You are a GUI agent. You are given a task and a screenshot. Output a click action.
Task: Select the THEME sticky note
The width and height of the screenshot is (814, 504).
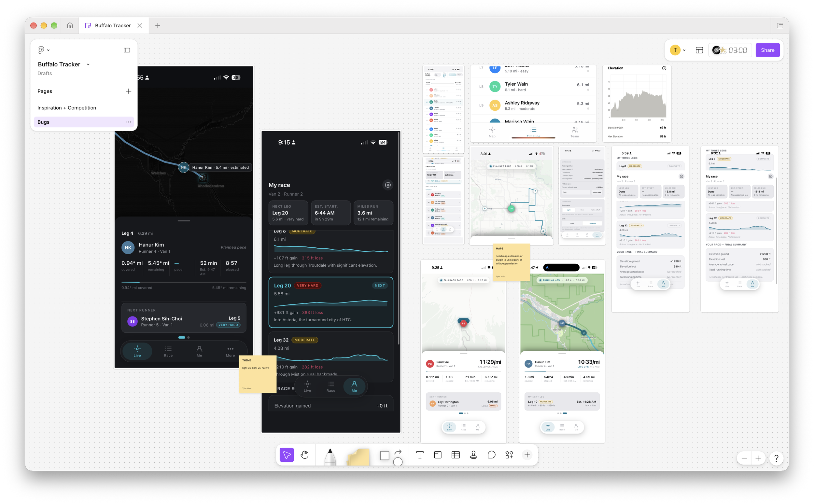click(258, 374)
